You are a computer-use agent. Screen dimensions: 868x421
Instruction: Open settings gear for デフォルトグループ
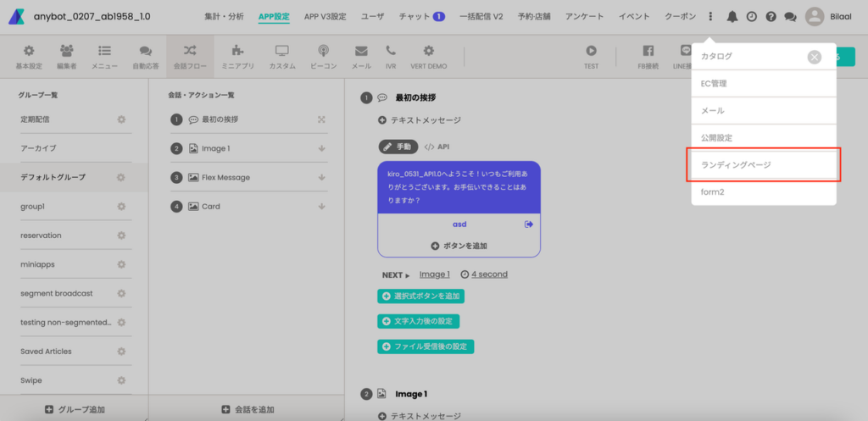[x=121, y=178]
